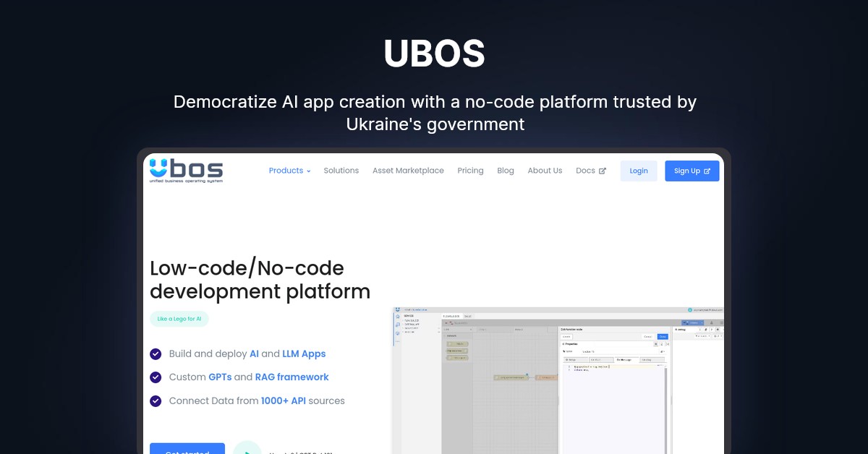Click the 'LLM Apps' highlighted text

point(304,354)
